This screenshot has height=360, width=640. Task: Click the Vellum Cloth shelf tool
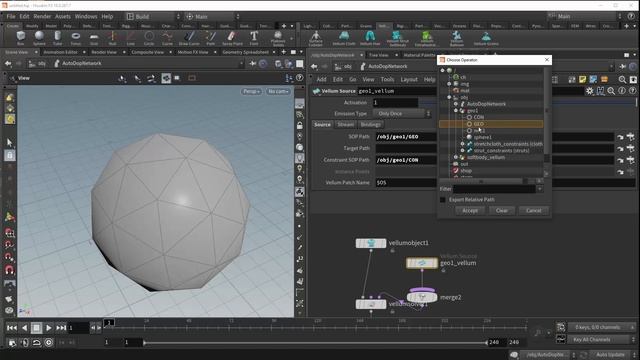click(344, 38)
